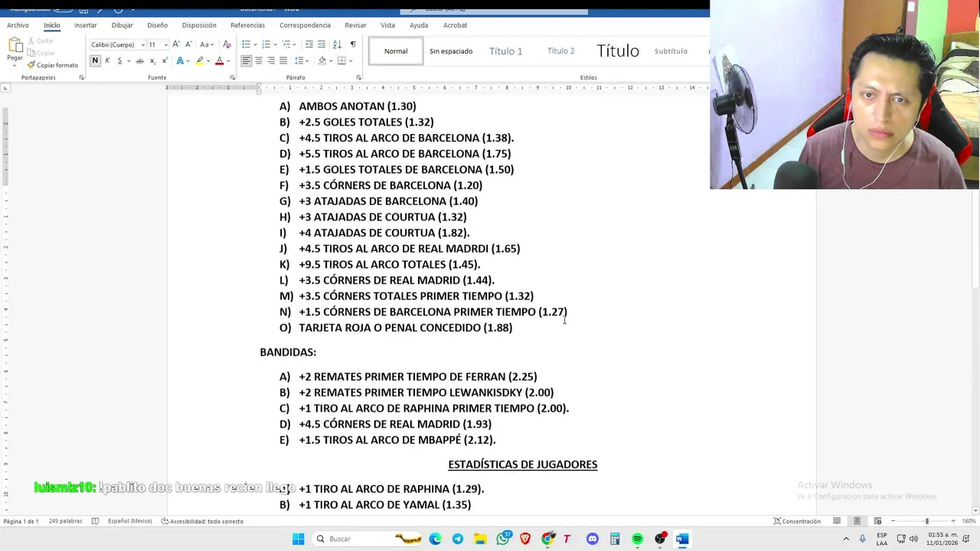Open Spotify from the taskbar
Image resolution: width=980 pixels, height=551 pixels.
coord(637,539)
